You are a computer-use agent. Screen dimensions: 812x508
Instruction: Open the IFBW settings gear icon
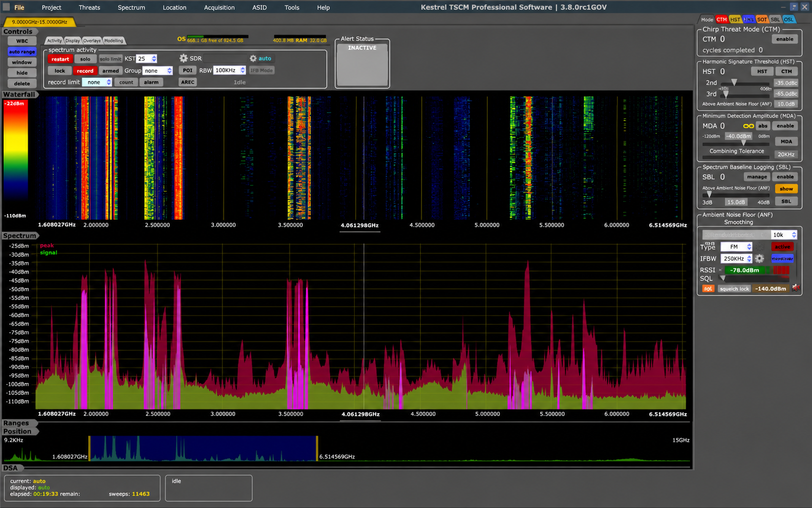click(x=759, y=259)
